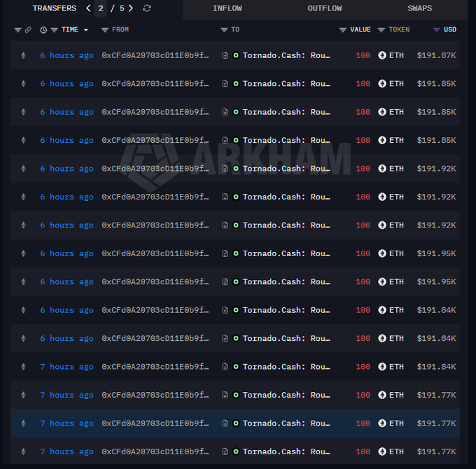Click ETH token icon in highlighted row

pos(382,423)
